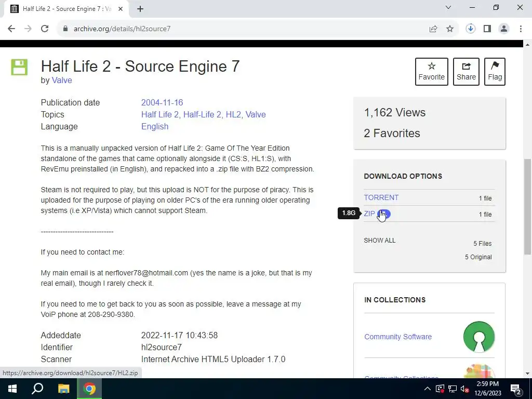Image resolution: width=532 pixels, height=399 pixels.
Task: Open the Chrome downloads icon
Action: pyautogui.click(x=470, y=29)
